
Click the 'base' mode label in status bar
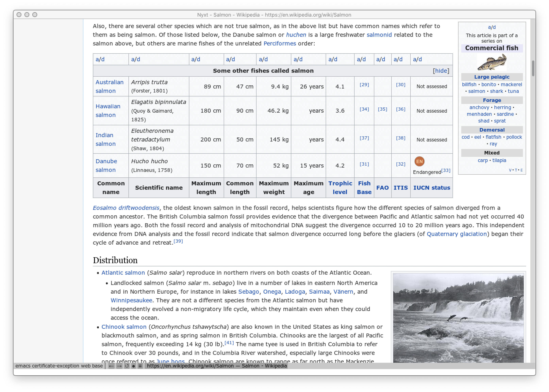(97, 366)
